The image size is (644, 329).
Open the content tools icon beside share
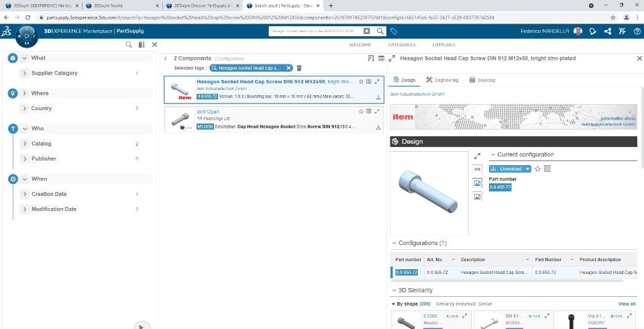tap(623, 32)
